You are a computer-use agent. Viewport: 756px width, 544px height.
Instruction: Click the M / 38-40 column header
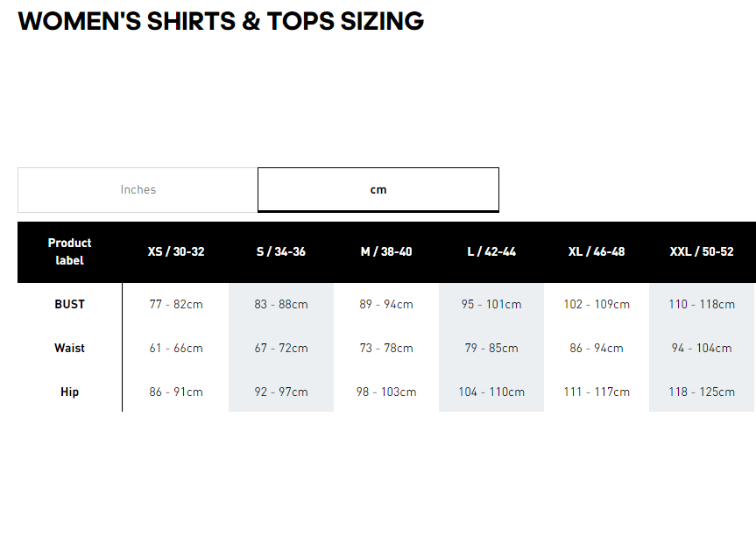[x=386, y=252]
